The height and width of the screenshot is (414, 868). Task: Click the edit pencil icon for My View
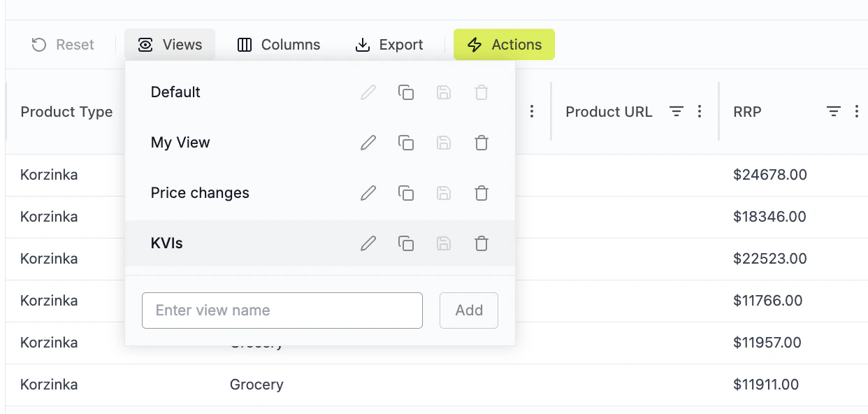click(x=368, y=143)
